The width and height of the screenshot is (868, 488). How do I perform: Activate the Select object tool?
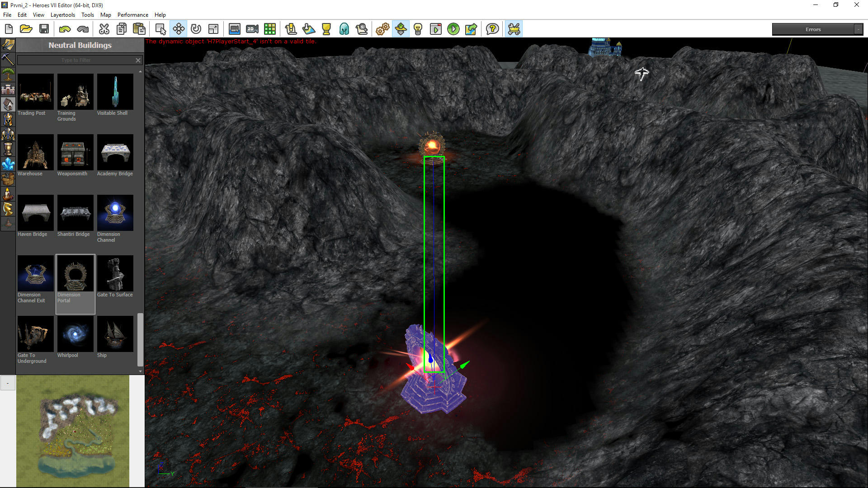(160, 29)
